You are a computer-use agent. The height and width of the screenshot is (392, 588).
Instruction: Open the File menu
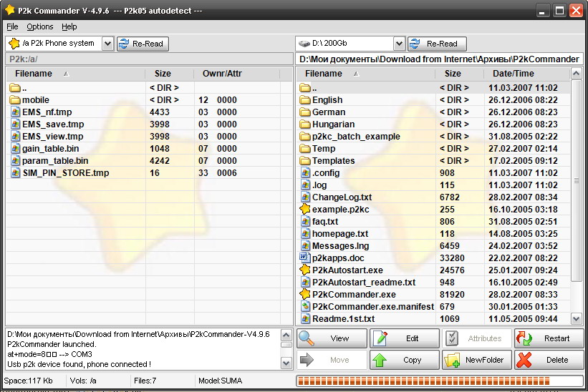(12, 26)
